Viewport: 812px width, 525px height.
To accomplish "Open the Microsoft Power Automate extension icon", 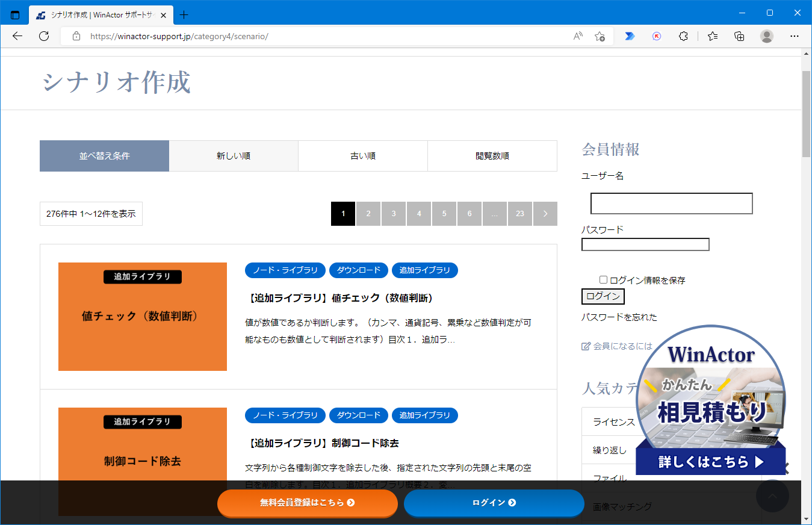I will [629, 36].
